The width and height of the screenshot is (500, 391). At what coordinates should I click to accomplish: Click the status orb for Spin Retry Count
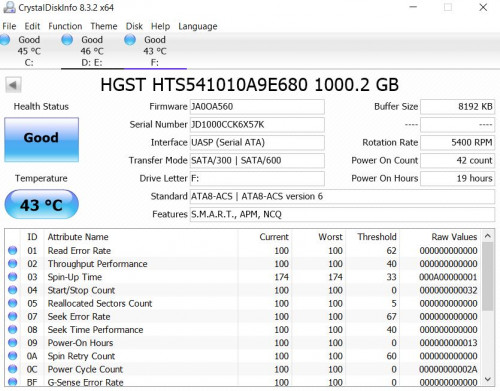[13, 356]
